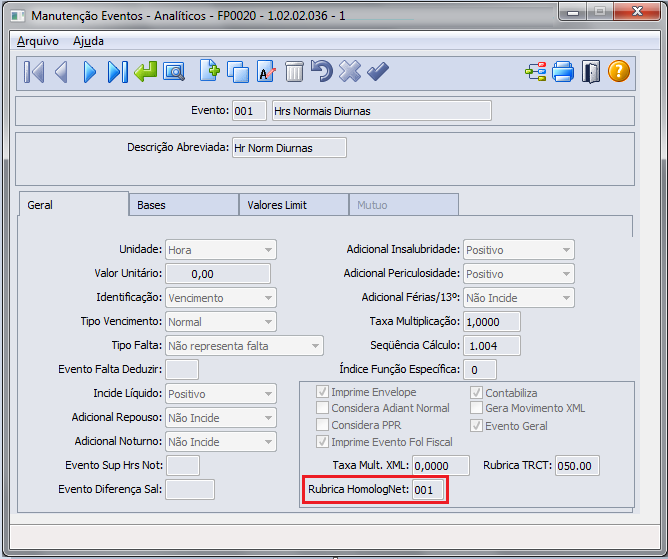Open the Adicional Insalubridade dropdown

[518, 250]
